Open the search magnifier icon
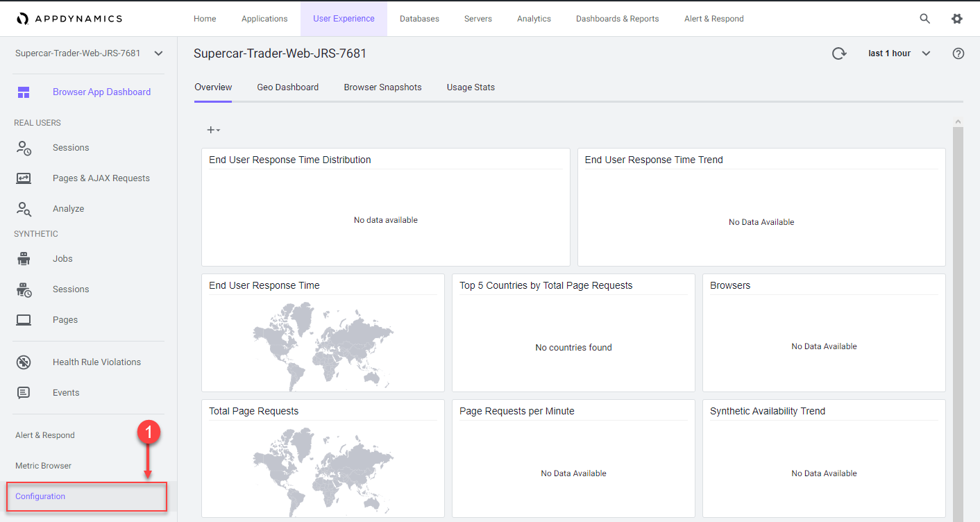The width and height of the screenshot is (980, 522). pos(925,19)
